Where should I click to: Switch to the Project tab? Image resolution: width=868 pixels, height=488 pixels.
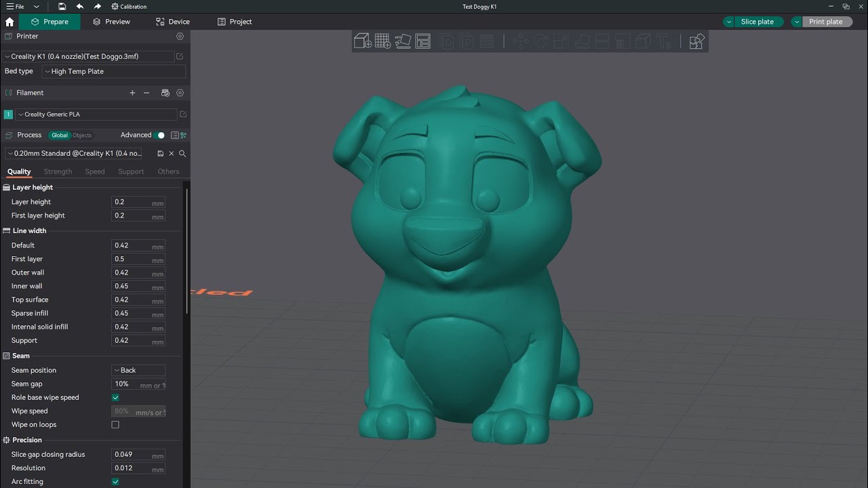234,22
